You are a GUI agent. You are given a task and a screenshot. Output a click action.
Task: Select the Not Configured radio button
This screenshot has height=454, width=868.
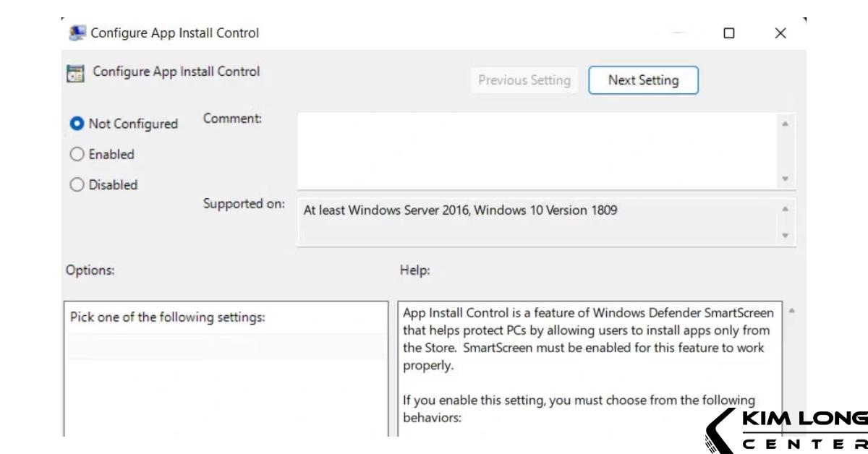point(77,124)
